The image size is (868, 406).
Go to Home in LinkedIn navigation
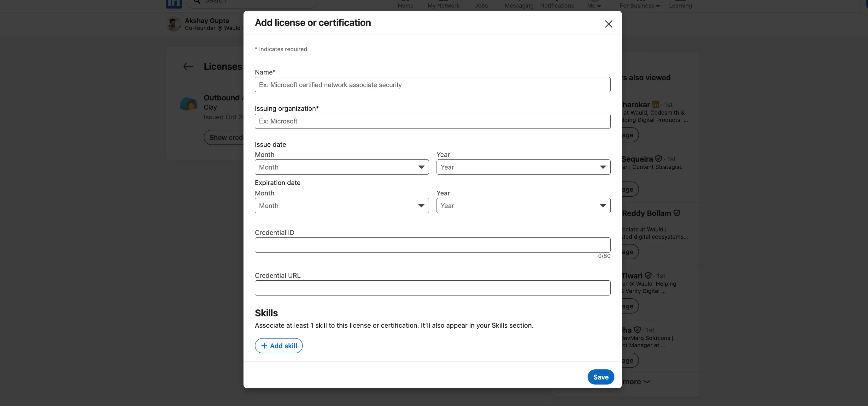point(405,5)
